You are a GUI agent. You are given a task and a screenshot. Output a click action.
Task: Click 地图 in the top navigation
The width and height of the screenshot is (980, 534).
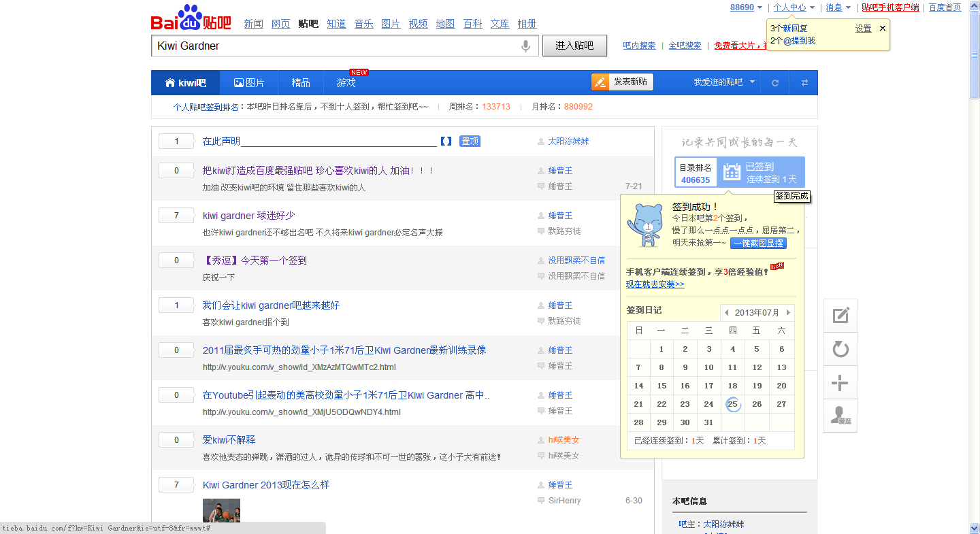click(x=446, y=24)
